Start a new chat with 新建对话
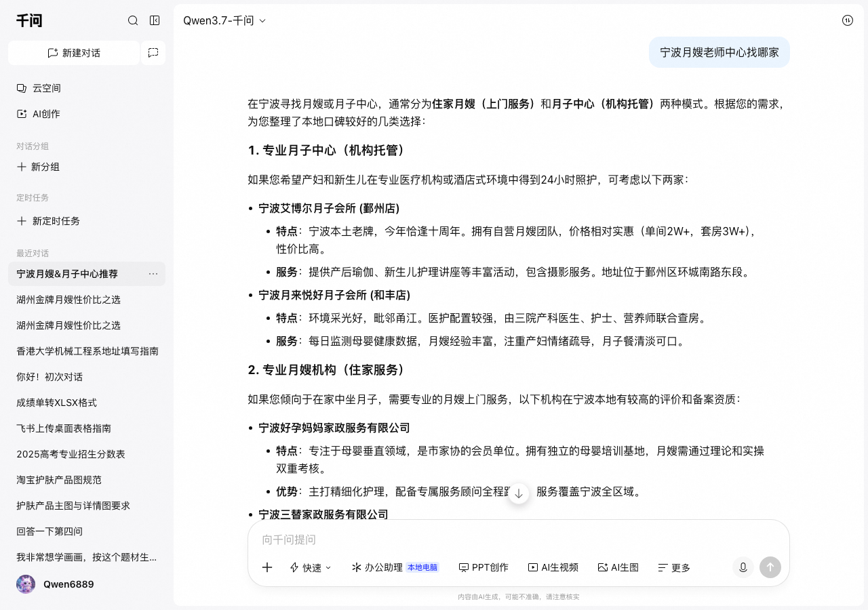The image size is (868, 610). (x=74, y=53)
